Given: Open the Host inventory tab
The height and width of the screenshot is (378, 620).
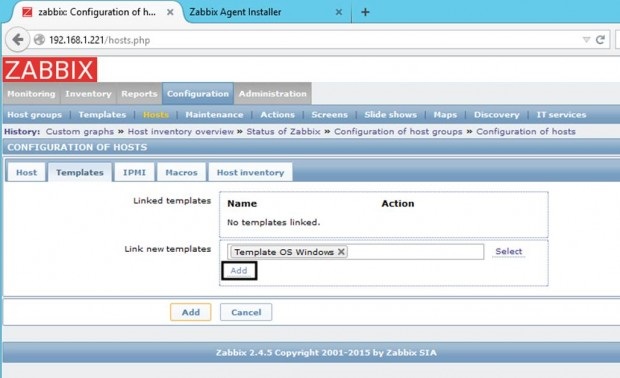Looking at the screenshot, I should [250, 172].
